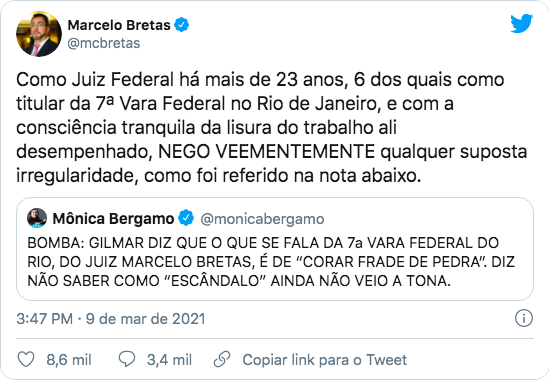This screenshot has width=549, height=380.
Task: Select Copiar link para o Tweet
Action: 325,360
